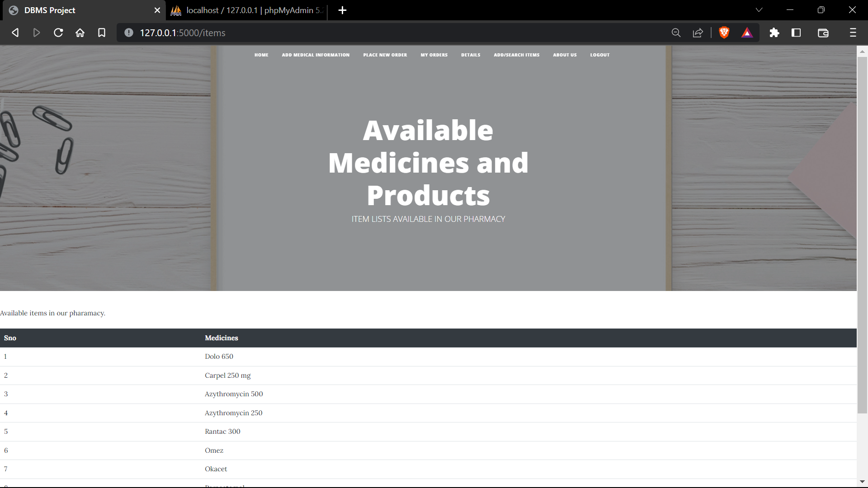
Task: Minimize the browser window
Action: pos(790,10)
